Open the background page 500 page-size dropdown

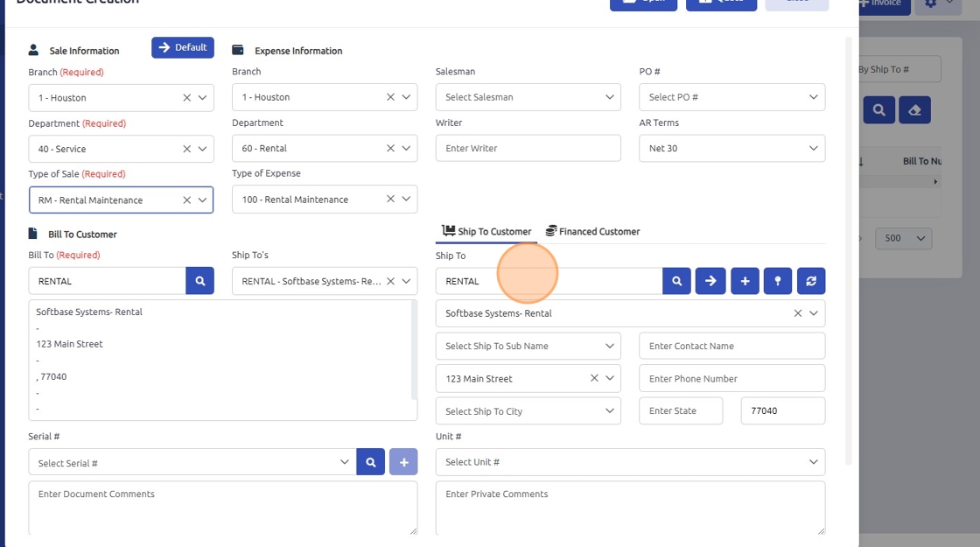pos(904,238)
